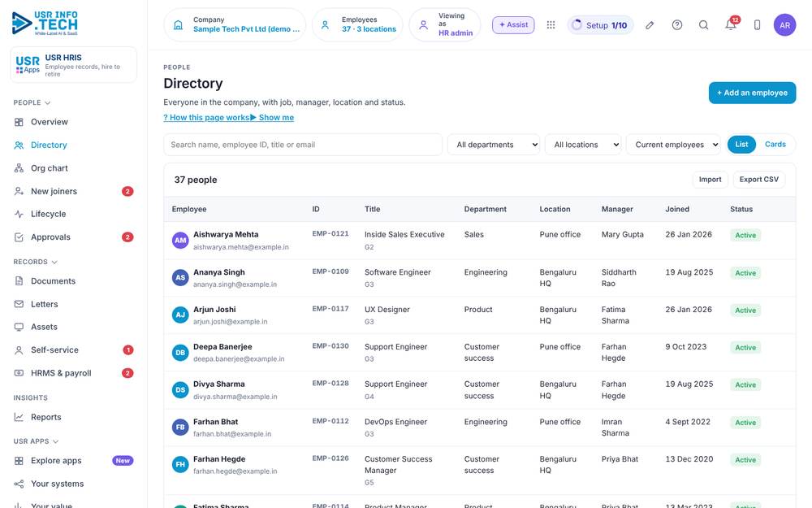
Task: Click the New joiners sidebar icon
Action: tap(19, 191)
